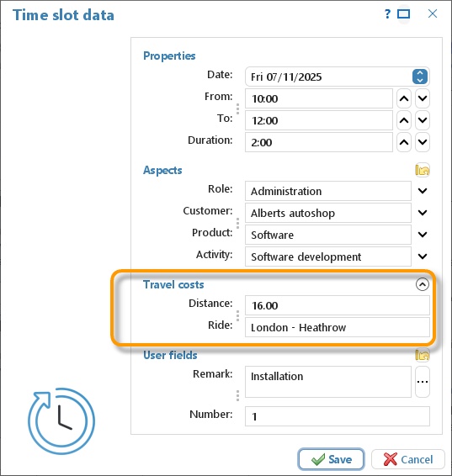
Task: Click the Travel costs splitter handle
Action: pyautogui.click(x=237, y=315)
